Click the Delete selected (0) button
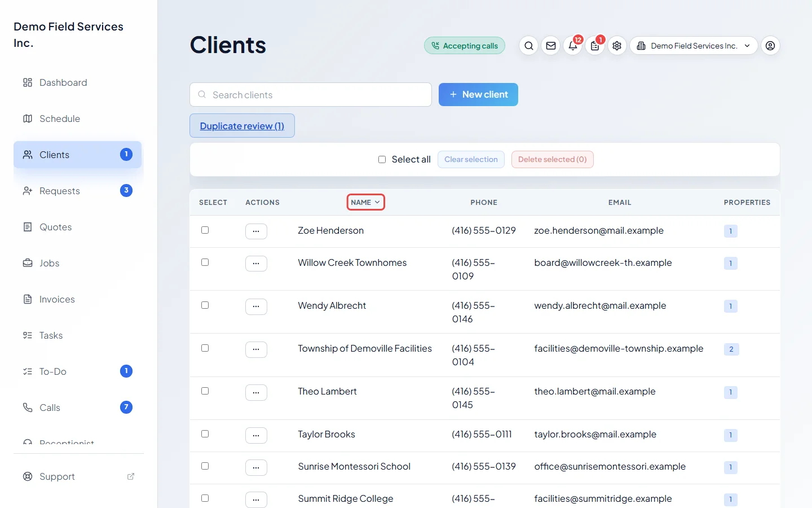The height and width of the screenshot is (508, 812). click(553, 160)
